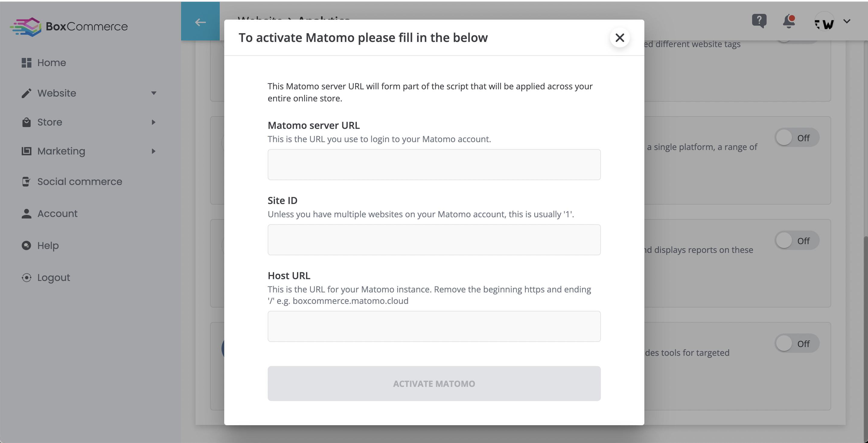Open the notifications bell icon
868x443 pixels.
[789, 21]
